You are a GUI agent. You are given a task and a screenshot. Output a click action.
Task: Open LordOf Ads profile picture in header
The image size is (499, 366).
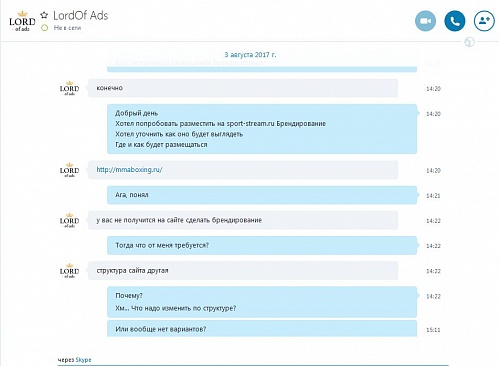(22, 21)
